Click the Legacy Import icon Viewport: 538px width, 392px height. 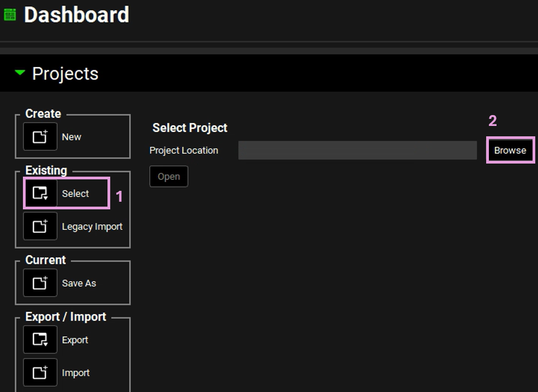pyautogui.click(x=40, y=226)
